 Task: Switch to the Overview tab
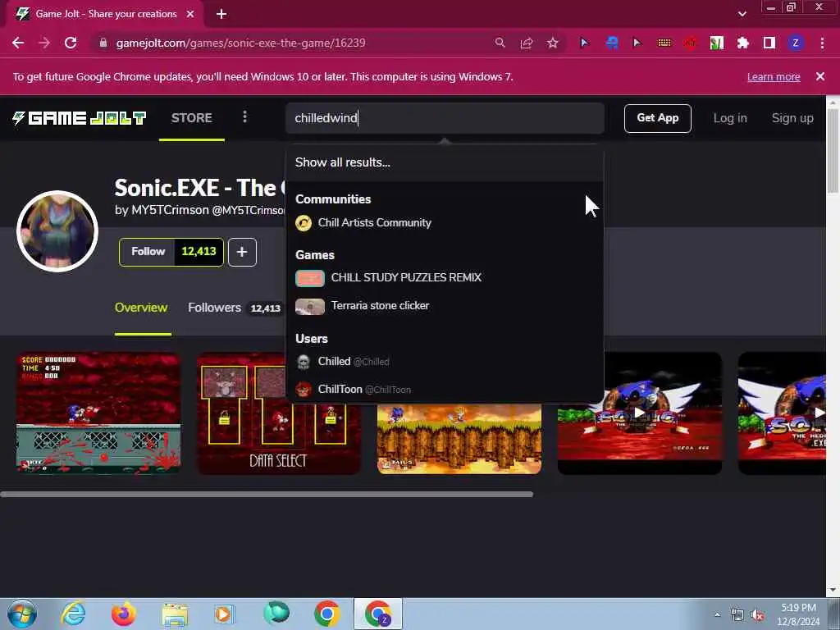pos(141,308)
